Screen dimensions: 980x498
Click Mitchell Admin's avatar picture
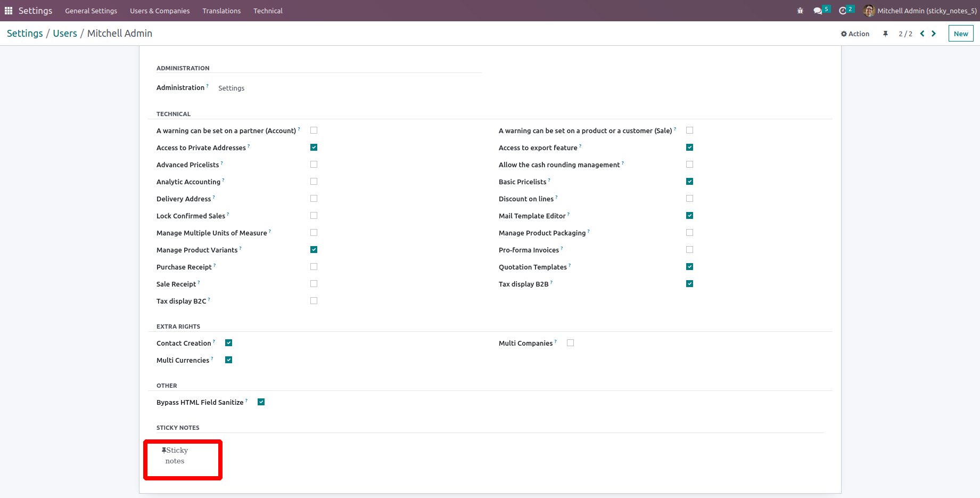pos(869,11)
